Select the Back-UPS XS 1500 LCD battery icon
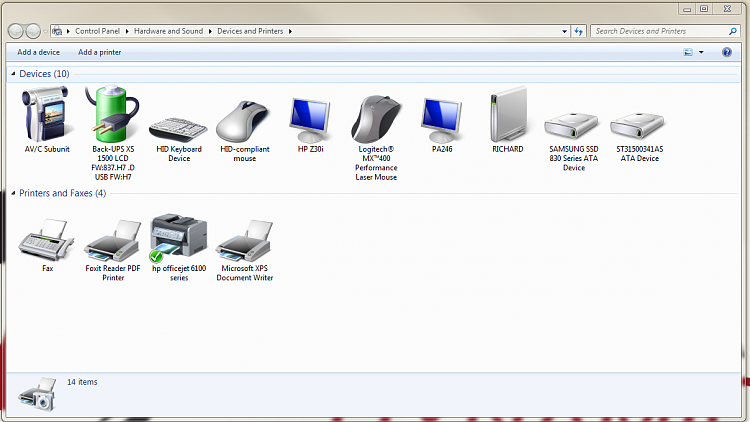This screenshot has width=750, height=422. pos(113,114)
